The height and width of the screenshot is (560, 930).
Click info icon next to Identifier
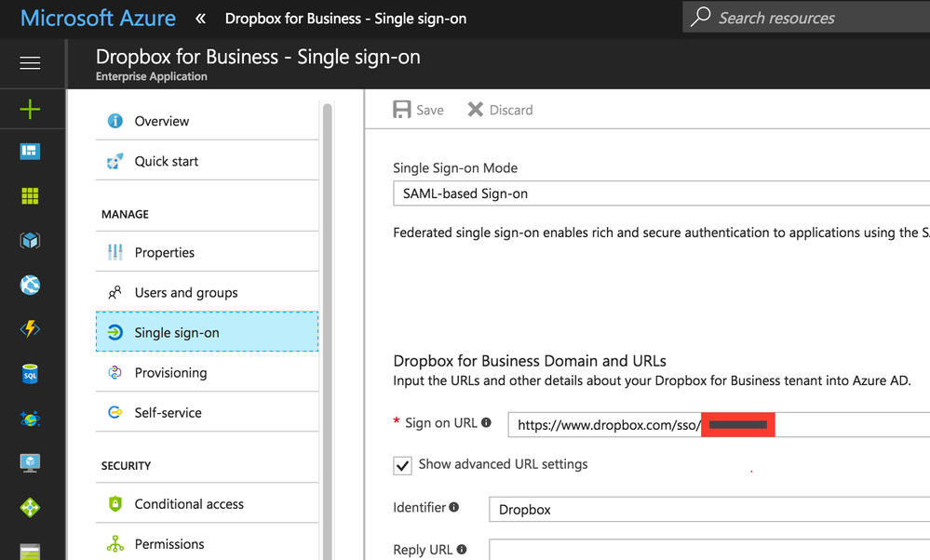pyautogui.click(x=454, y=508)
